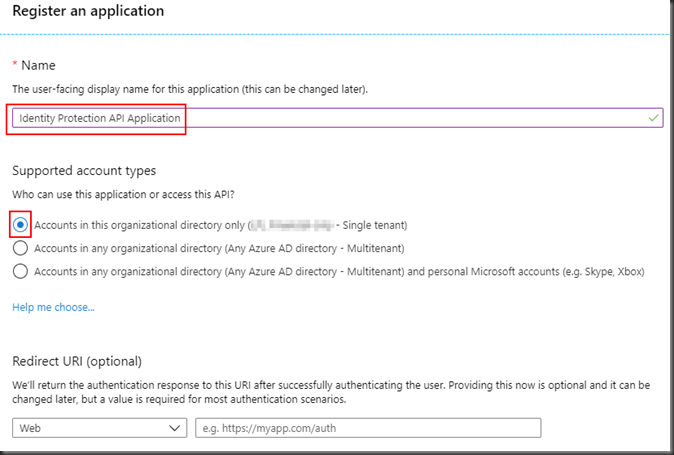Click the 'user-facing display name' description text

[190, 90]
